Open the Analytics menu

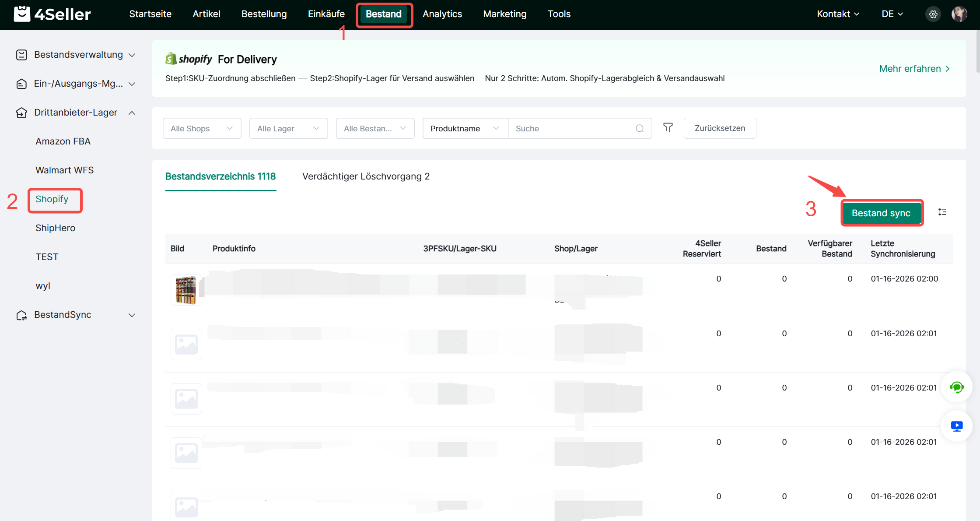pos(442,14)
